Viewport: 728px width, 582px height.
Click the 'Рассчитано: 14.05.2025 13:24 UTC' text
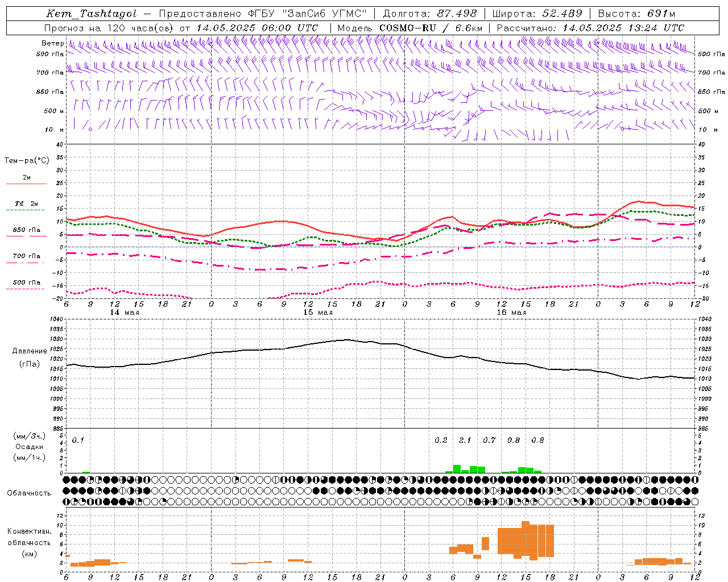click(x=590, y=28)
